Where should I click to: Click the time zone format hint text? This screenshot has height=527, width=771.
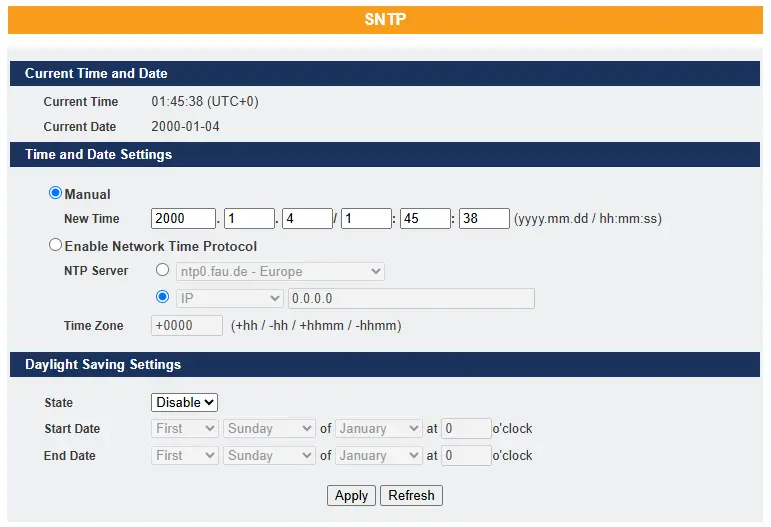point(316,325)
